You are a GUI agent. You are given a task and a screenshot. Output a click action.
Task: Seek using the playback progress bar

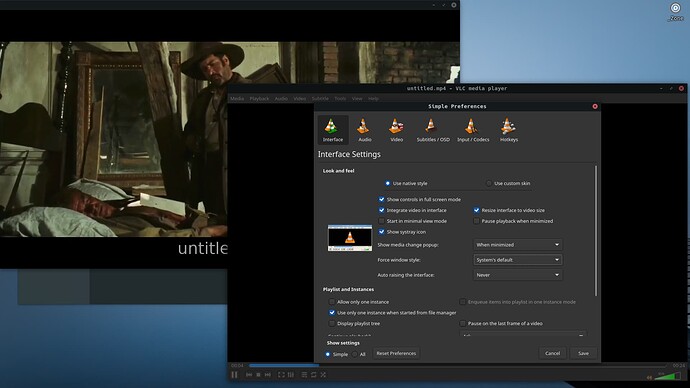458,366
